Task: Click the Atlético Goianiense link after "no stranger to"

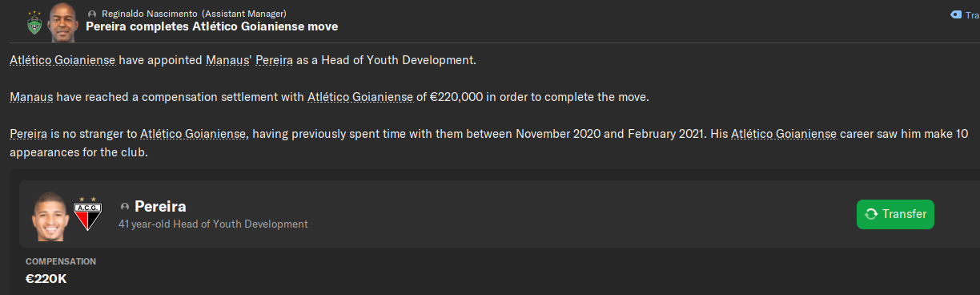Action: (x=193, y=134)
